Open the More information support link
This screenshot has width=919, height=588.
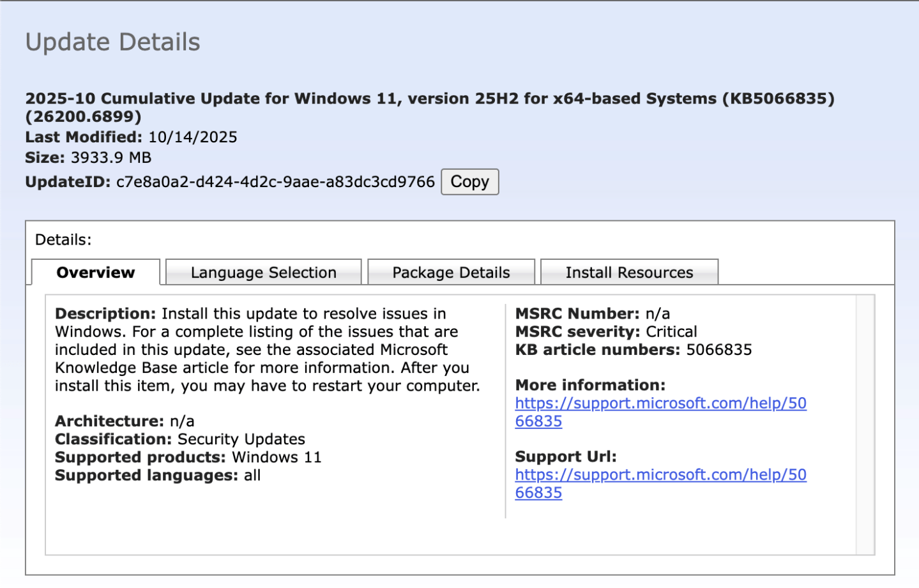click(x=660, y=412)
